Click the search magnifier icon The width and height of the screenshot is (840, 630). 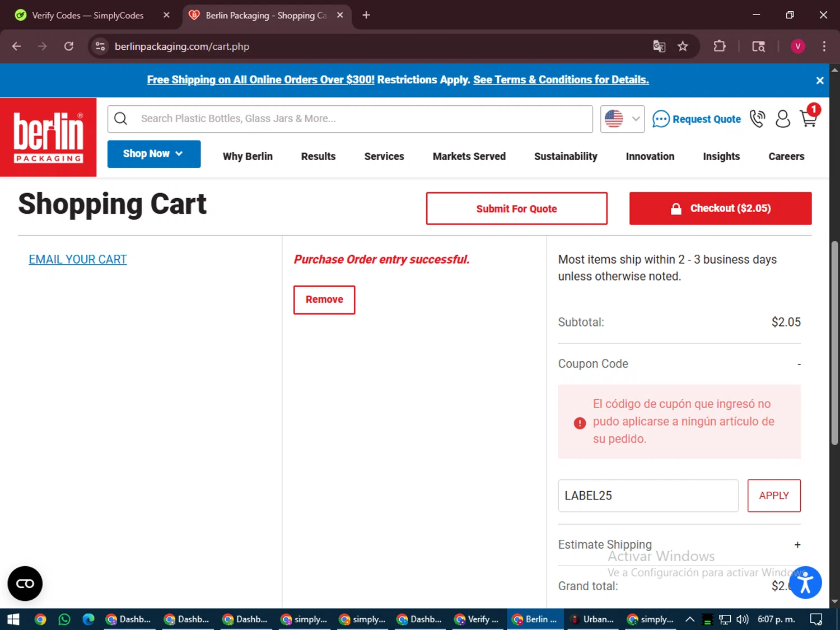point(120,119)
